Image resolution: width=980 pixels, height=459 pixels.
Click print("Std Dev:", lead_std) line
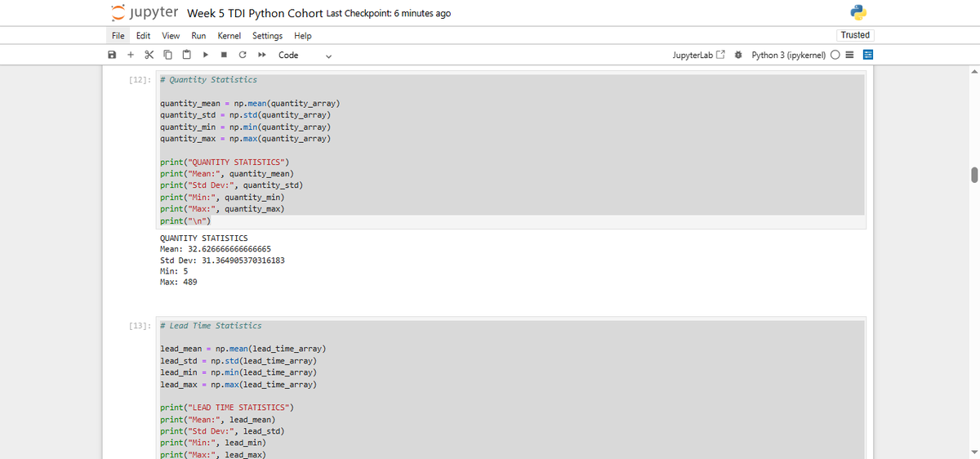tap(222, 431)
